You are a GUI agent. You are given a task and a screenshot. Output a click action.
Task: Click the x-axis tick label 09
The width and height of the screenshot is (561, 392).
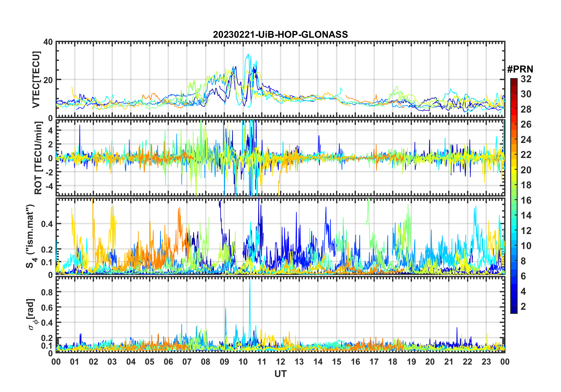click(x=224, y=362)
